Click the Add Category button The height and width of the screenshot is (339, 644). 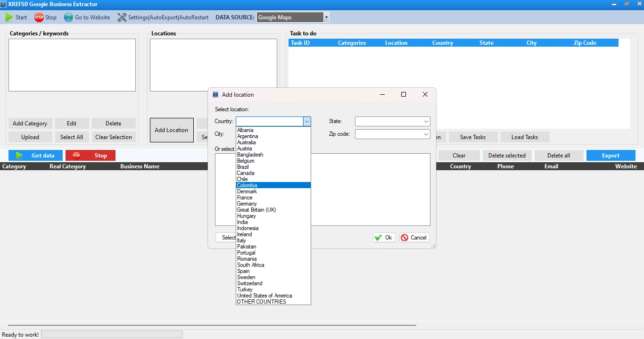click(x=30, y=124)
